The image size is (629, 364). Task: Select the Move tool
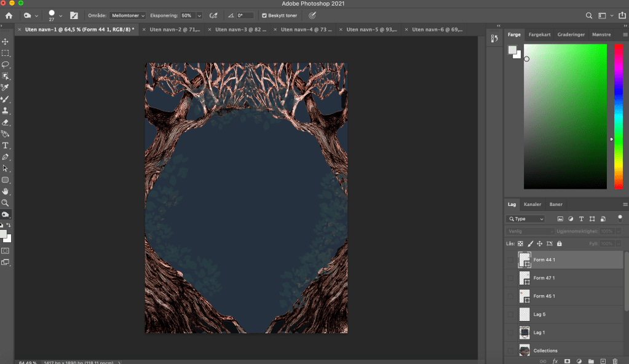(x=6, y=41)
